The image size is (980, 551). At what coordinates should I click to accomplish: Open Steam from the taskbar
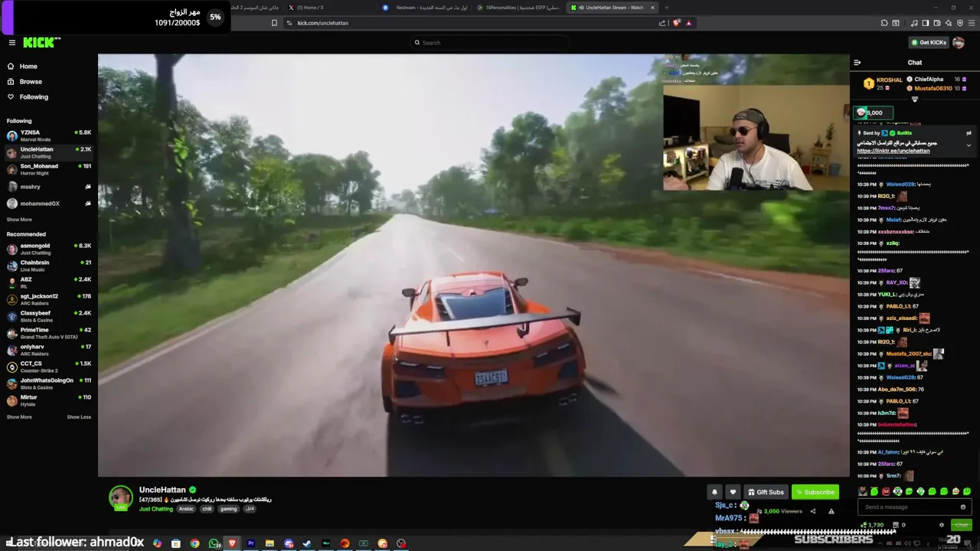click(x=307, y=543)
